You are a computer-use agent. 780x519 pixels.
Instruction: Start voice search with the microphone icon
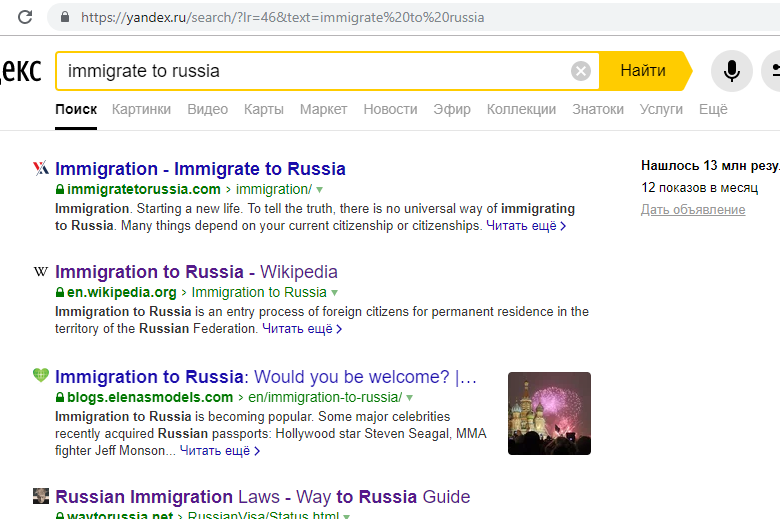pyautogui.click(x=731, y=71)
